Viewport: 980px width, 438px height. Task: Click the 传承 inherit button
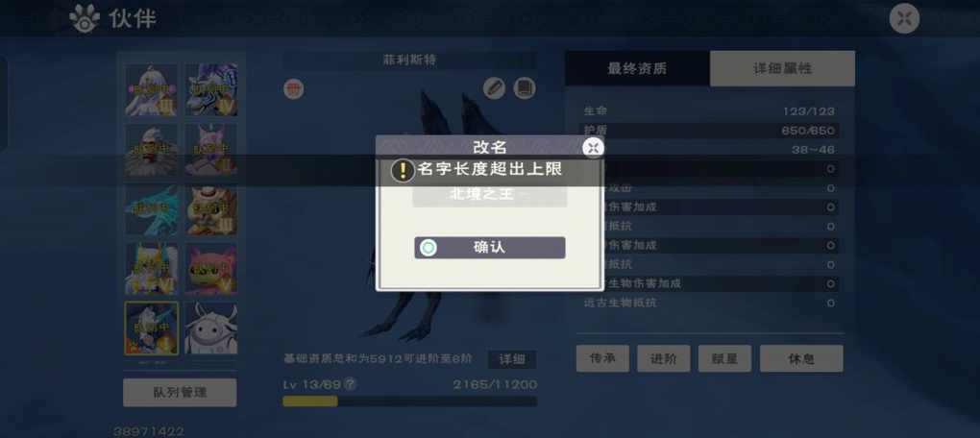pos(602,358)
